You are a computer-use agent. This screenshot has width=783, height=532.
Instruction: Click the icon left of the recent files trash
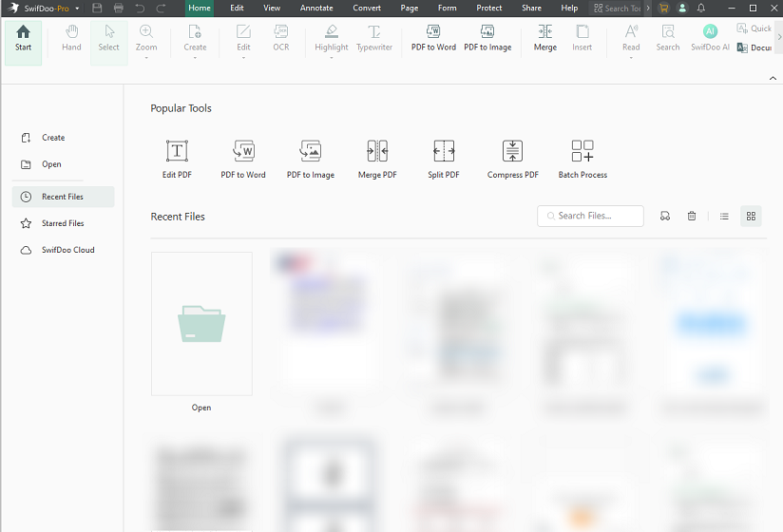pos(665,216)
